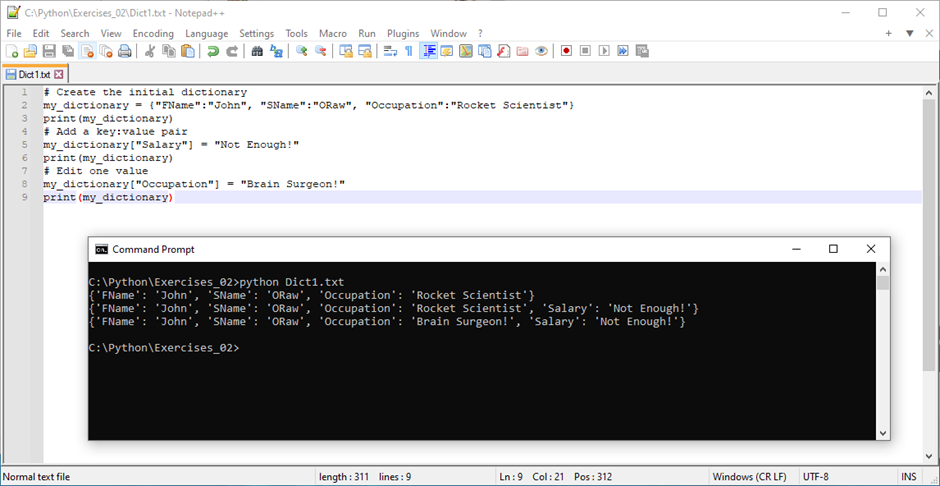Click the Cut scissors icon

(x=150, y=51)
